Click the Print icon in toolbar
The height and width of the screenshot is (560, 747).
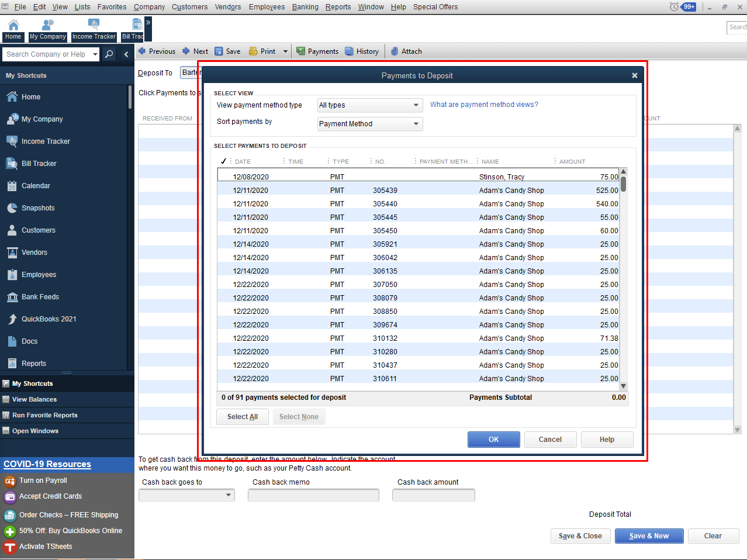[x=253, y=51]
